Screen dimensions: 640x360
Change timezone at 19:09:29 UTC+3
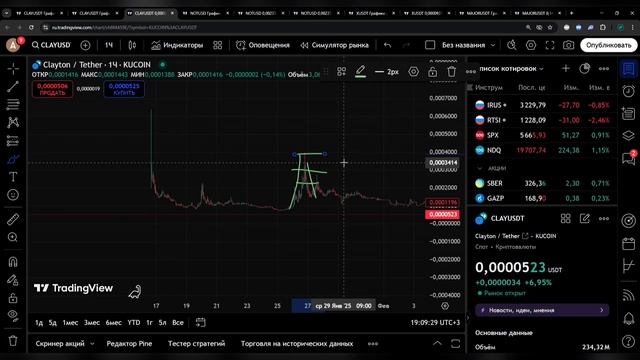(x=435, y=322)
